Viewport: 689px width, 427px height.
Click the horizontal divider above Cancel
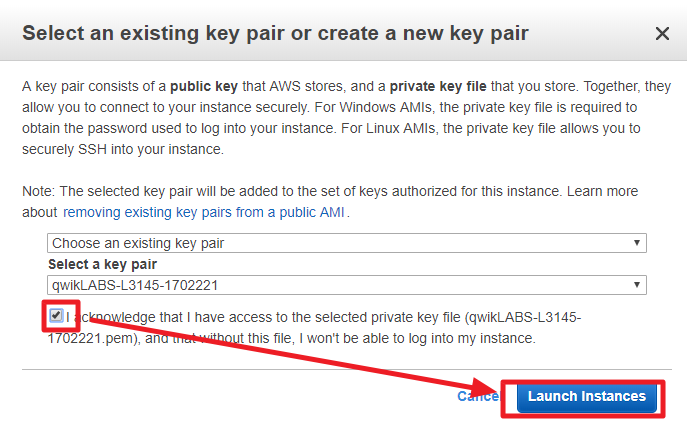click(x=347, y=369)
